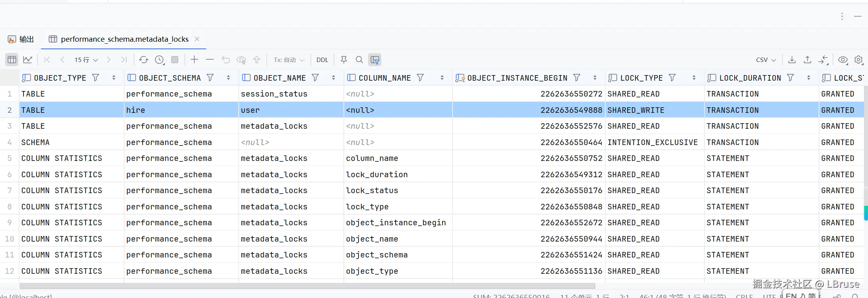Filter the LOCK_TYPE column

[x=672, y=78]
